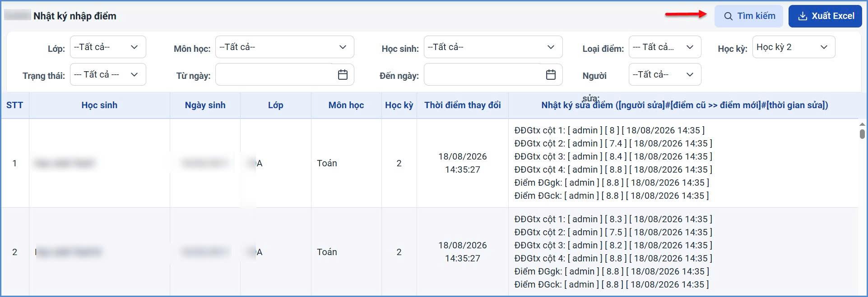The height and width of the screenshot is (297, 868).
Task: Click row 2 entry Điểm ĐGck
Action: 612,285
